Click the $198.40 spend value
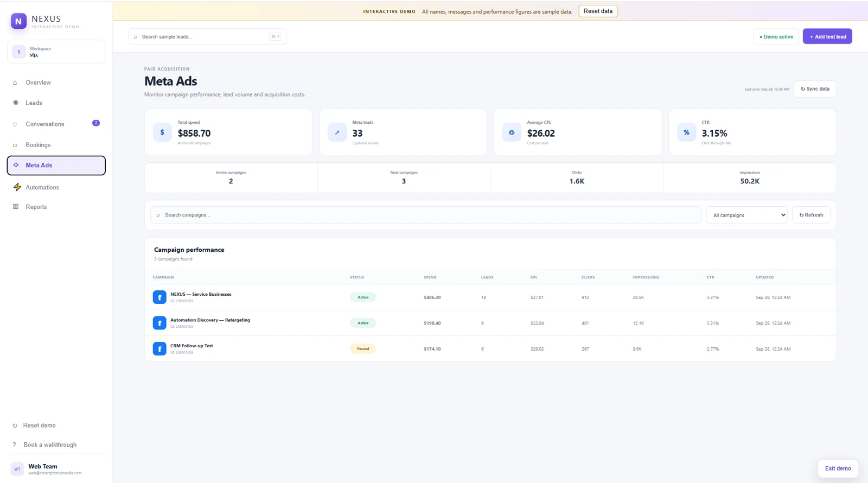868x483 pixels. [432, 323]
